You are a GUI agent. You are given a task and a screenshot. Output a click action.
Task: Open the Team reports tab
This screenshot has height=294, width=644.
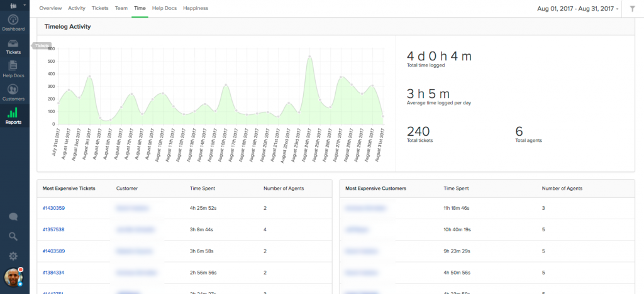(x=121, y=8)
